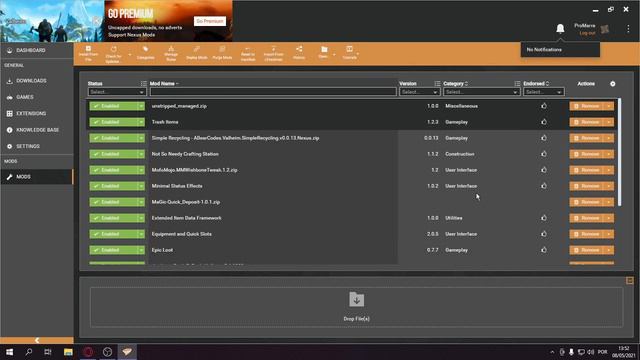The height and width of the screenshot is (360, 640).
Task: Endorse Equipment and Quick Slots mod
Action: [x=544, y=234]
